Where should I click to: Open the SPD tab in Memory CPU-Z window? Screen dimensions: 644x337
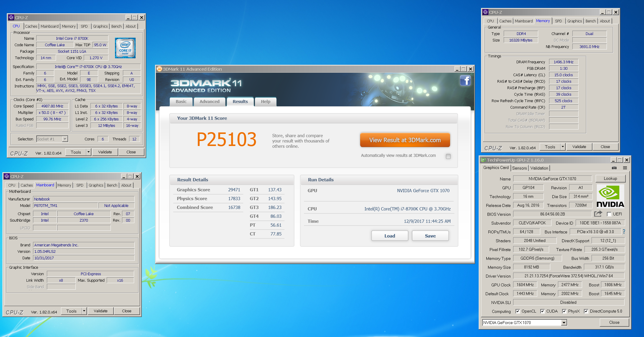[x=558, y=21]
